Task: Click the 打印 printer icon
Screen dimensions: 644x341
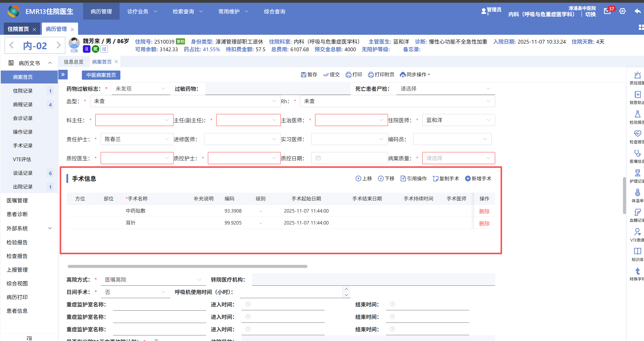Action: [x=348, y=75]
